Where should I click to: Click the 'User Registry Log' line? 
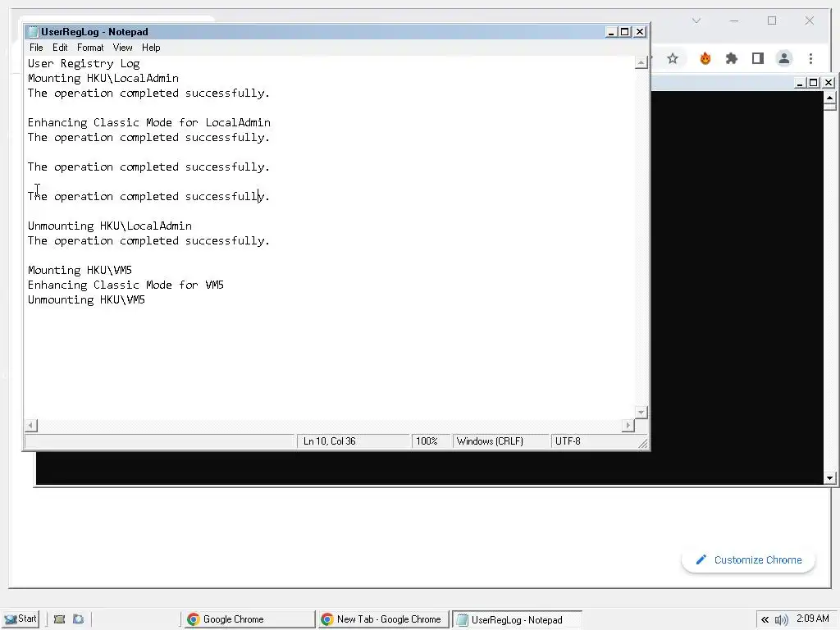[84, 63]
